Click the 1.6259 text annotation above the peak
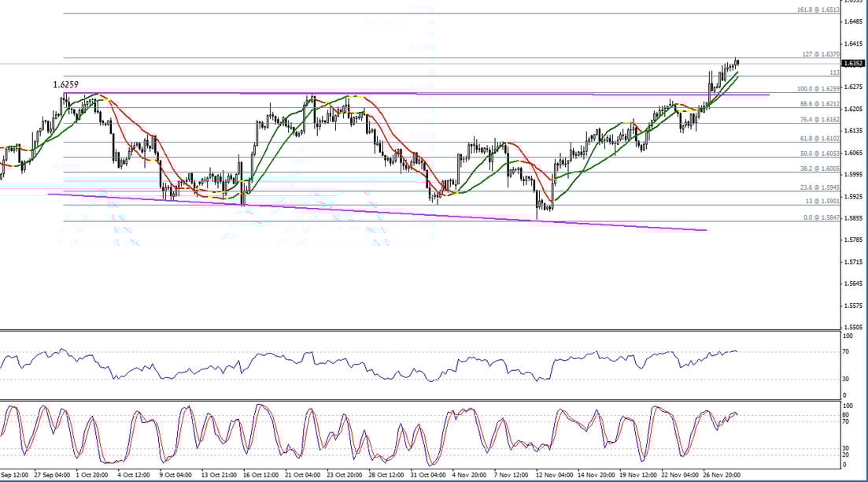Screen dimensions: 868x482 [x=65, y=84]
